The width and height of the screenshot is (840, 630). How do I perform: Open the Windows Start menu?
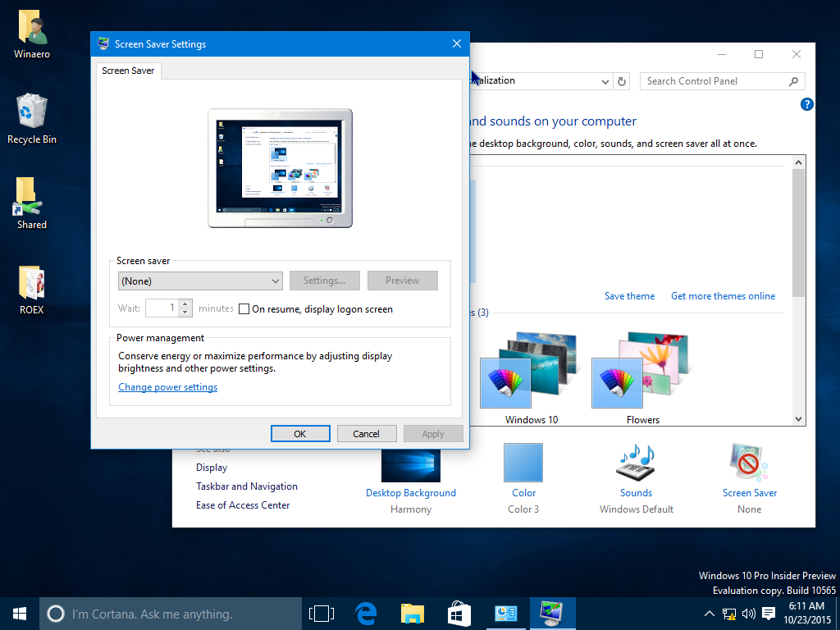click(20, 614)
